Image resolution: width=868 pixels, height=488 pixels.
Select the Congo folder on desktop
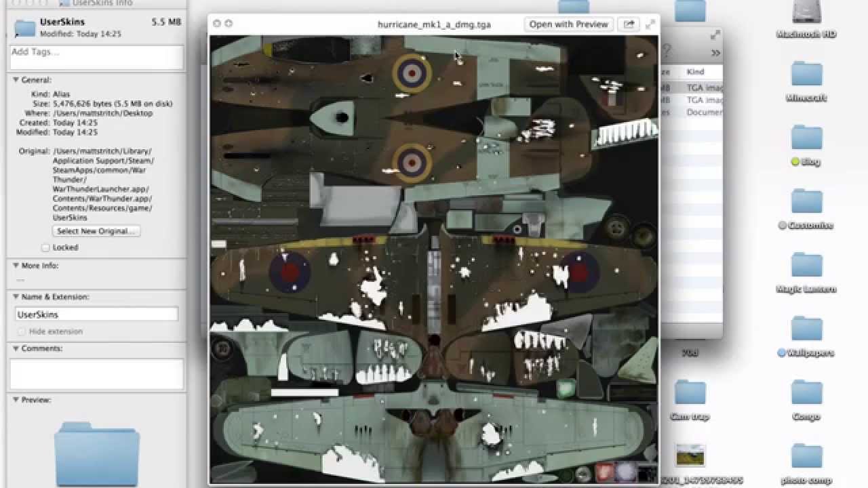tap(806, 392)
